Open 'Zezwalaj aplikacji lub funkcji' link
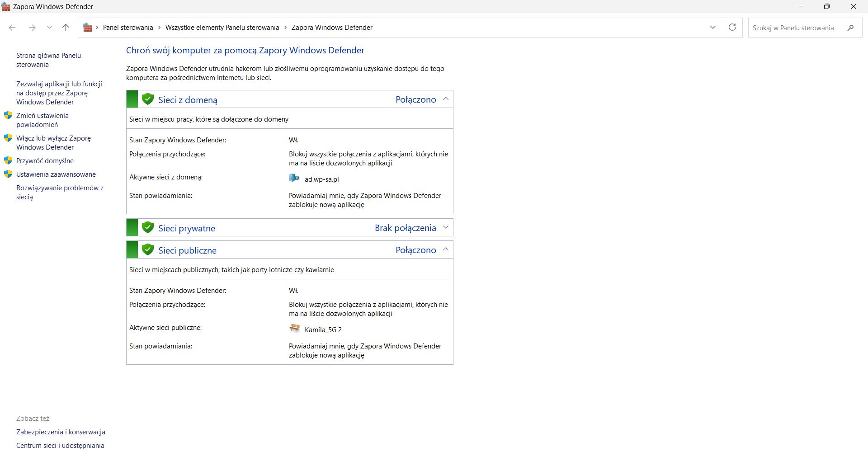Image resolution: width=868 pixels, height=461 pixels. pos(59,93)
